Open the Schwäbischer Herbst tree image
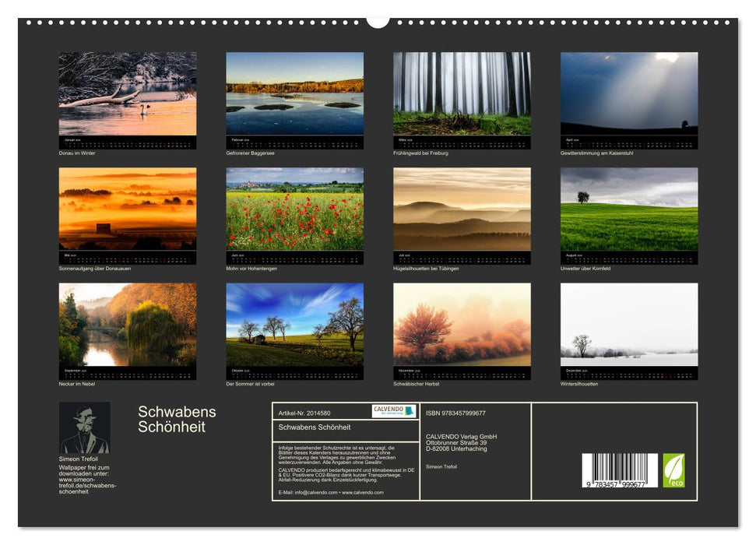Screen dimensions: 756x545 (x=462, y=325)
